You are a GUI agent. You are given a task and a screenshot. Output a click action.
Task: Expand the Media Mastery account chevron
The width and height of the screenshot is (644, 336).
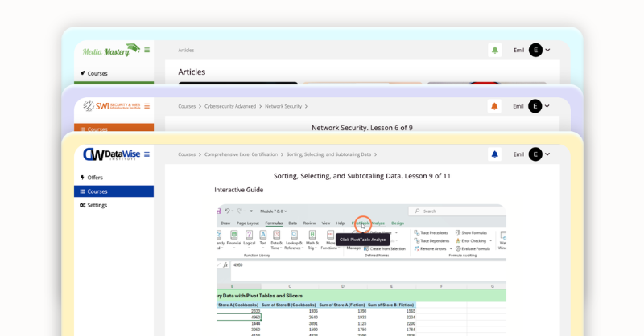point(548,50)
